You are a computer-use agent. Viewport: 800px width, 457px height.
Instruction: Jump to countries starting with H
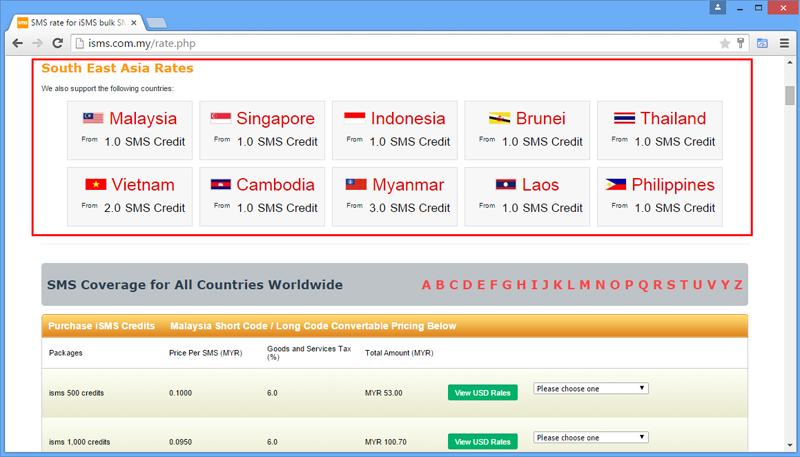[x=521, y=285]
